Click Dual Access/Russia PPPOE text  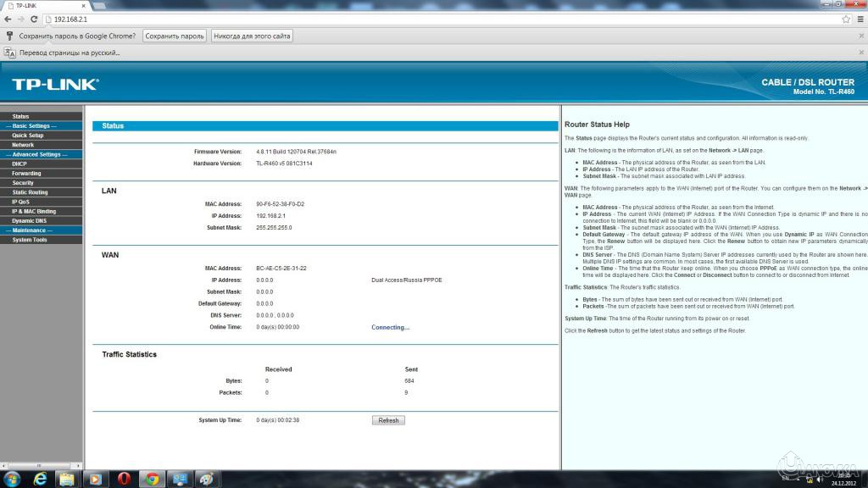click(407, 280)
